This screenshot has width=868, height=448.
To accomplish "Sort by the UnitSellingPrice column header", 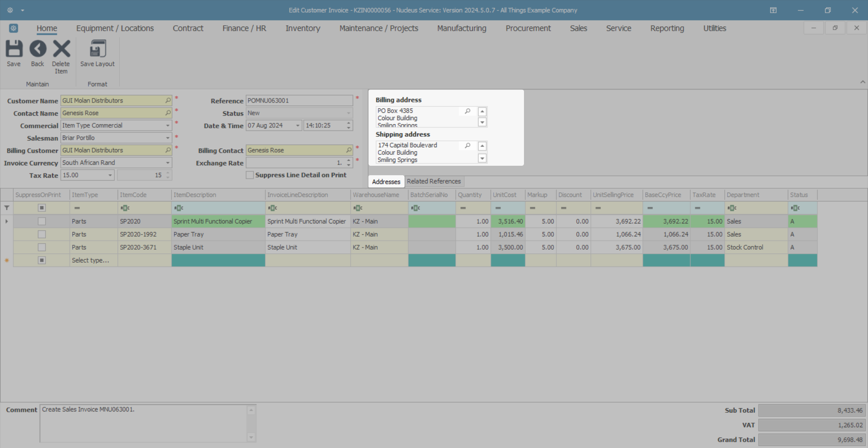I will coord(617,195).
